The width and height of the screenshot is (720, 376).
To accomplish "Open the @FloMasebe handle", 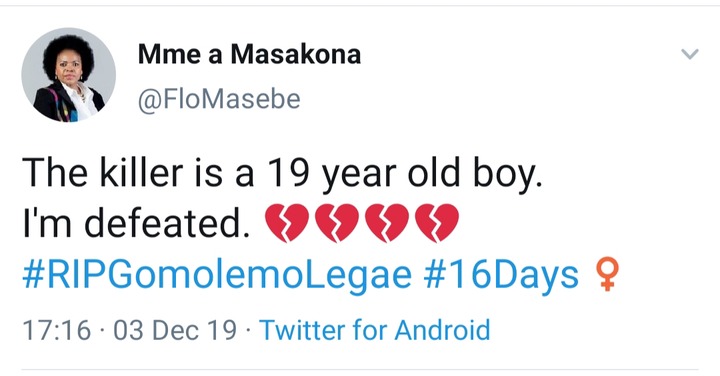I will (219, 99).
